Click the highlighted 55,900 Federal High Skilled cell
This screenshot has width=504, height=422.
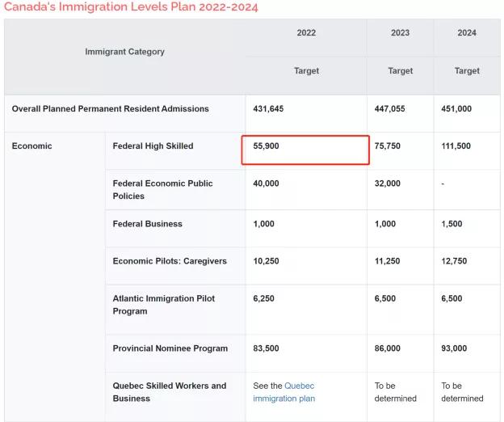305,150
